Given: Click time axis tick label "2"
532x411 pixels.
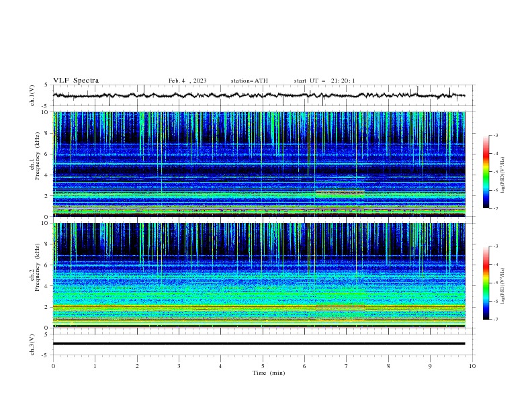Looking at the screenshot, I should tap(137, 366).
